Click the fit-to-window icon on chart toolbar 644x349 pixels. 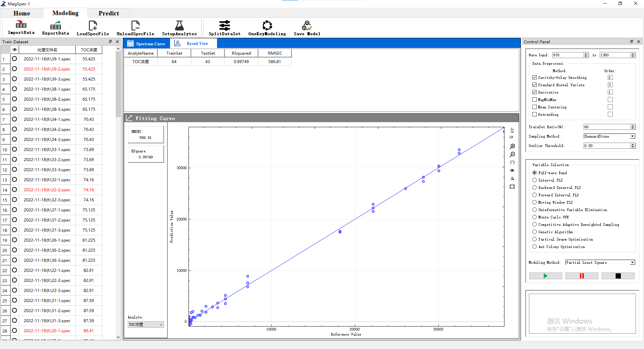512,187
